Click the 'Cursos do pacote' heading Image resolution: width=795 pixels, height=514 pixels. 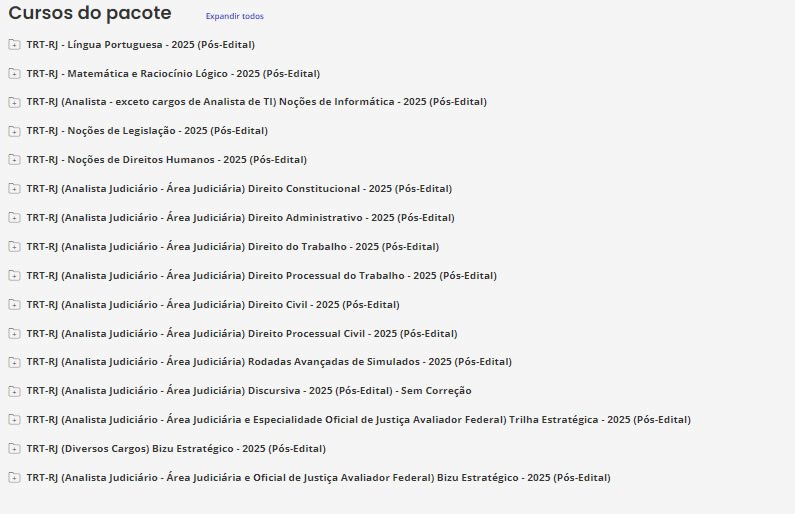(x=90, y=14)
